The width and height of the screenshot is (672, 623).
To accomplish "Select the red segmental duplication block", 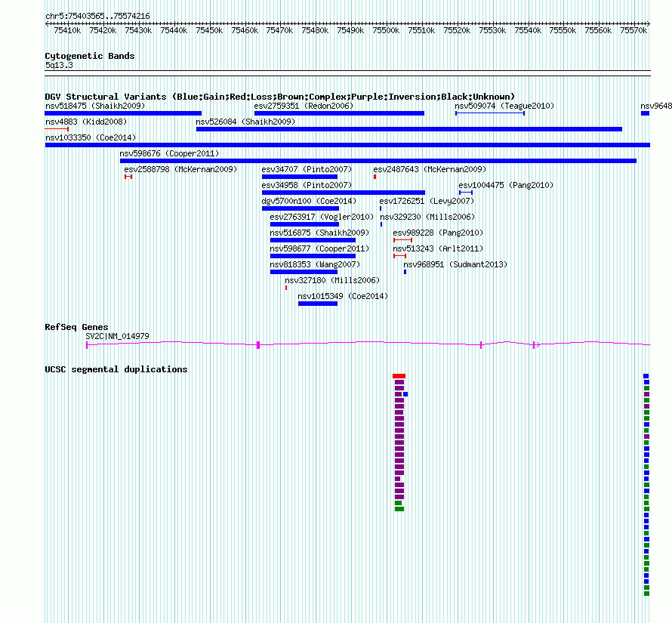I will pos(399,376).
